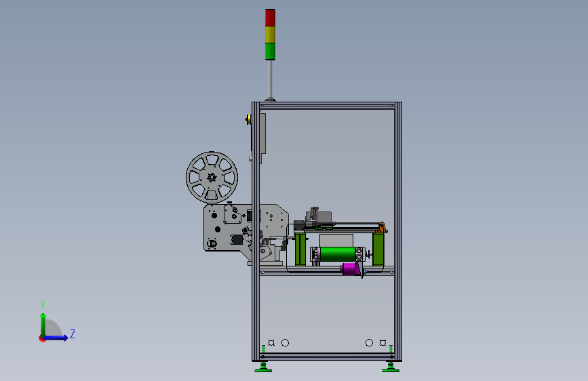The image size is (588, 381).
Task: Select the red segment of the signal tower light
Action: click(270, 17)
